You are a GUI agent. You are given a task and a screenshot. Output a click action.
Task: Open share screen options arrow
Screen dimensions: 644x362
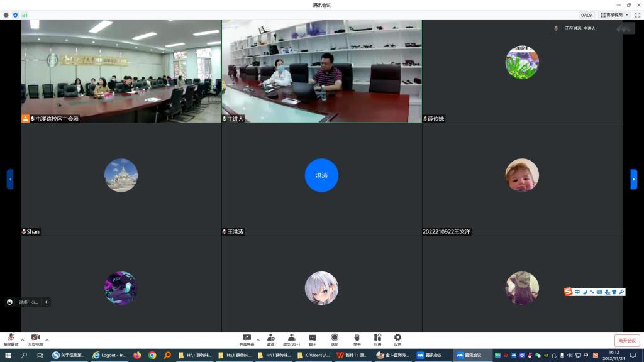click(258, 339)
